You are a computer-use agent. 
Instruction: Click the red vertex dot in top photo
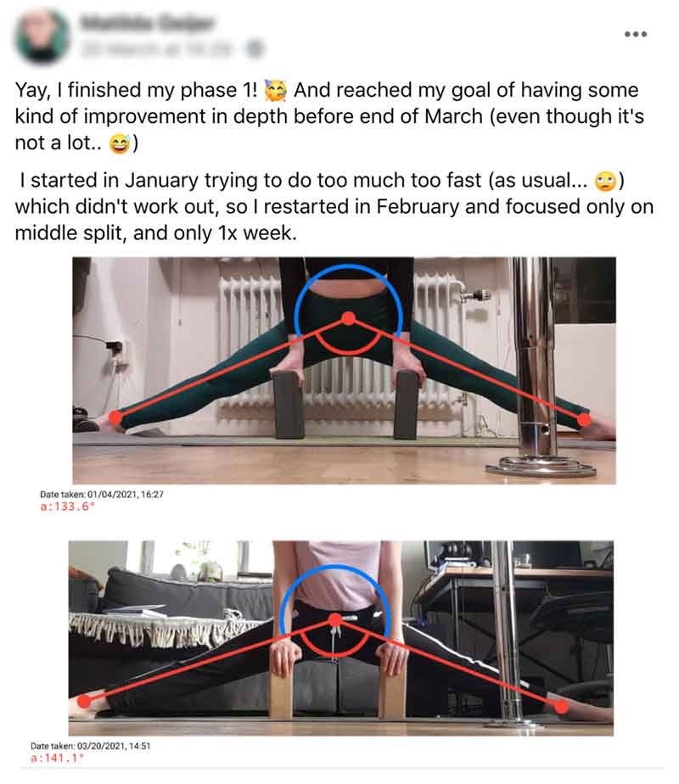349,318
